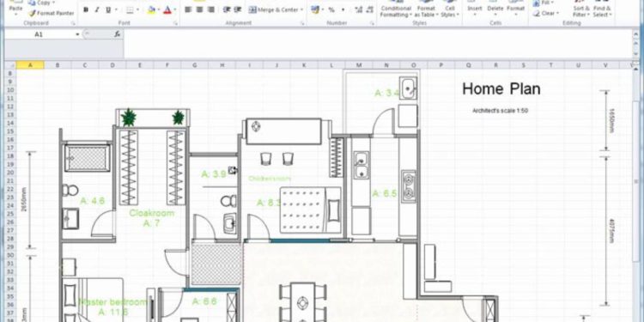This screenshot has height=322, width=644.
Task: Open the Cell Styles gallery
Action: tap(450, 10)
